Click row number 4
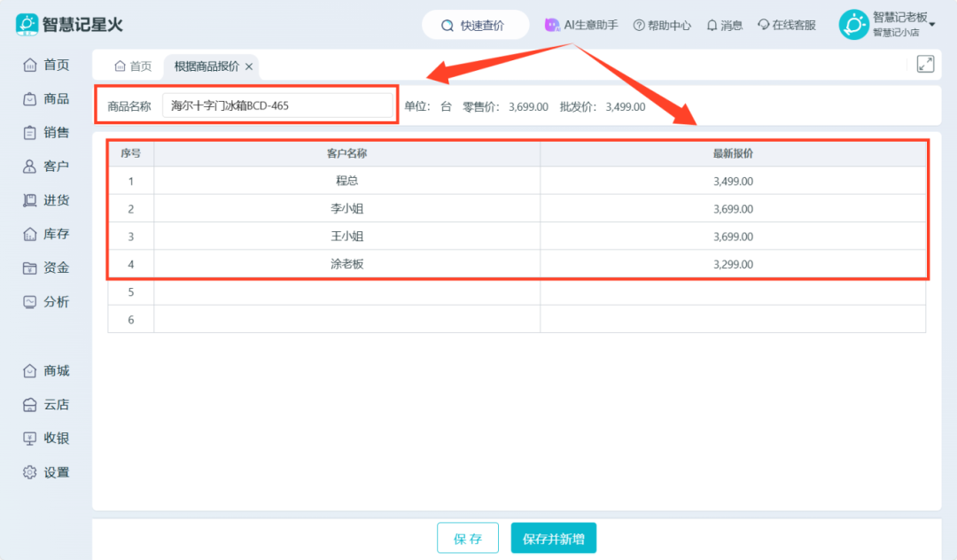957x560 pixels. pos(130,264)
